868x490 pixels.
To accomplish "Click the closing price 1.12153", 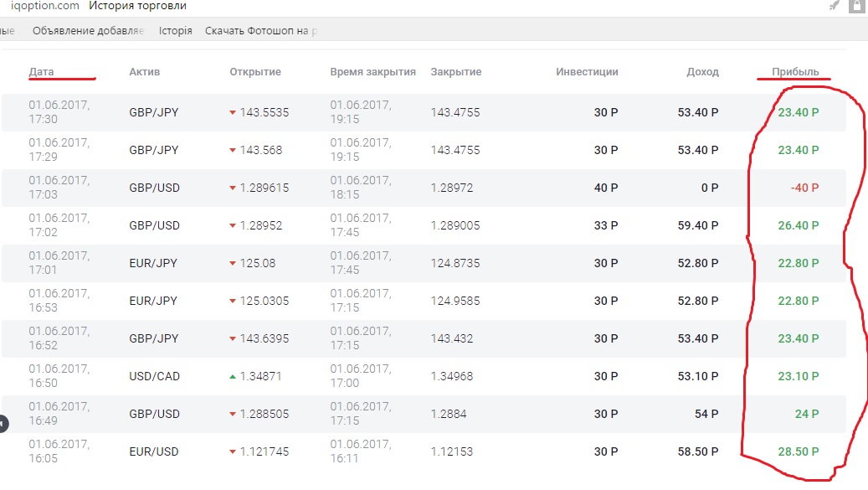I will click(452, 451).
